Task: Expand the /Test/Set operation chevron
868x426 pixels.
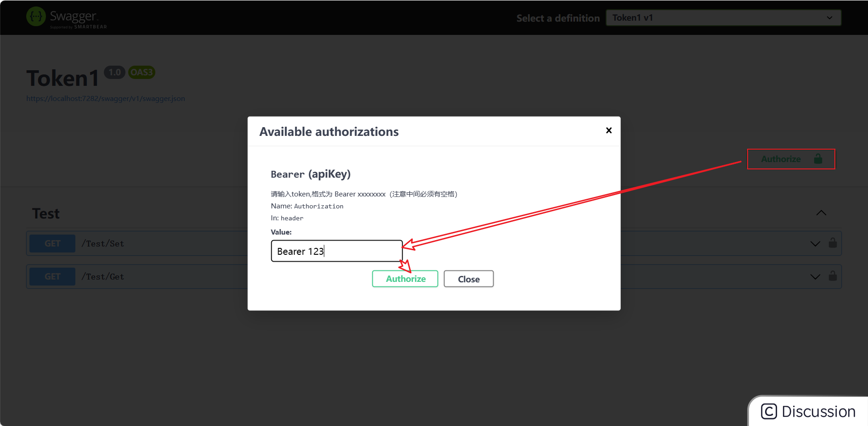Action: tap(815, 244)
